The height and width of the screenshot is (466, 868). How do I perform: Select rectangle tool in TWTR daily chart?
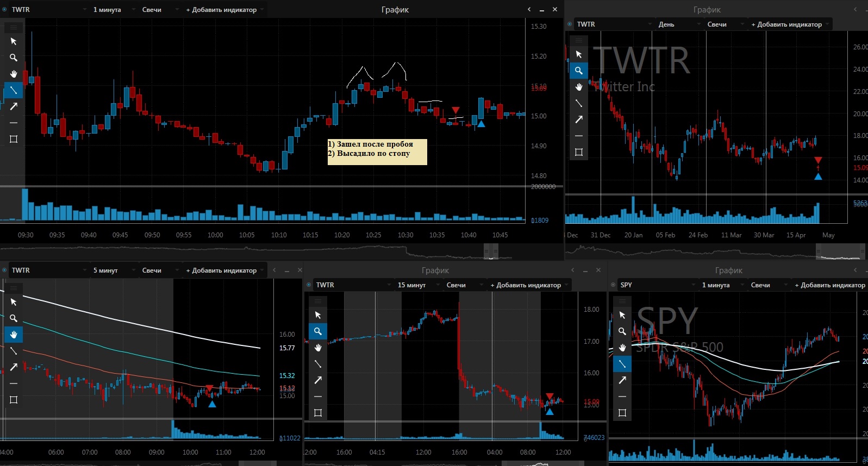pos(579,152)
